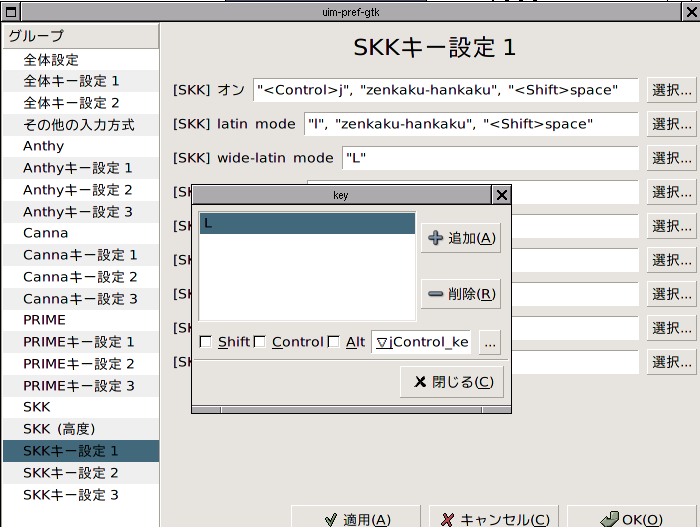Image resolution: width=700 pixels, height=527 pixels.
Task: Close the key dialog with the titlebar X
Action: coord(502,196)
